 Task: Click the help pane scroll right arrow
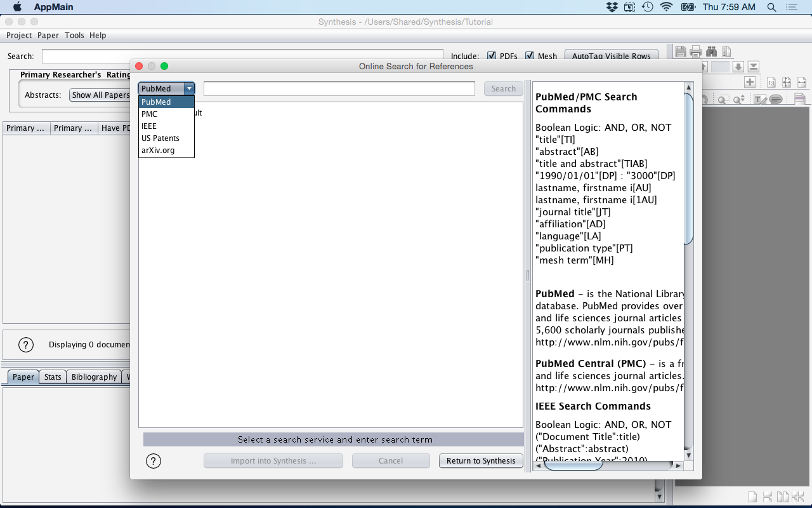[678, 465]
